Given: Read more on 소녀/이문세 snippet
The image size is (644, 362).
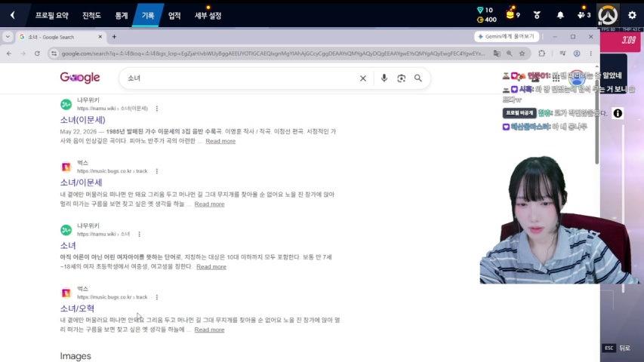Looking at the screenshot, I should click(209, 204).
